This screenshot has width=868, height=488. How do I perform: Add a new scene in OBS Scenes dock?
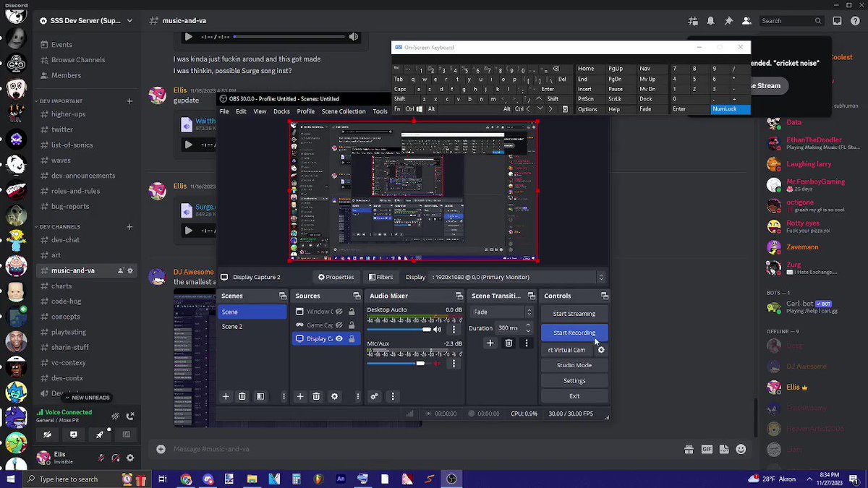[226, 396]
